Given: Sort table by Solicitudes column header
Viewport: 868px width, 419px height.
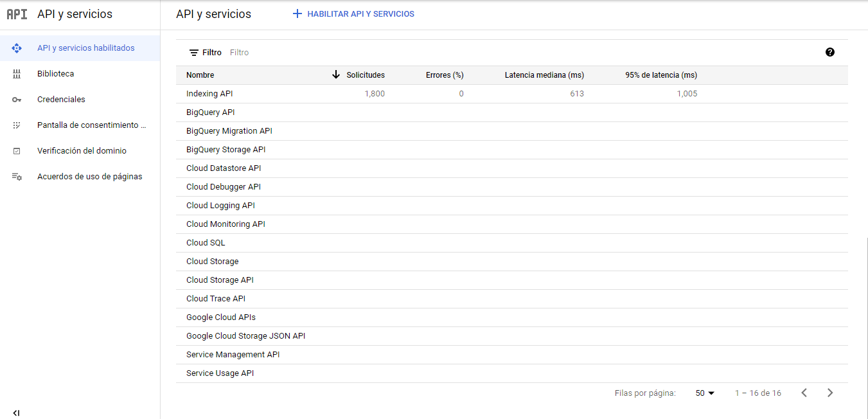Looking at the screenshot, I should point(366,75).
